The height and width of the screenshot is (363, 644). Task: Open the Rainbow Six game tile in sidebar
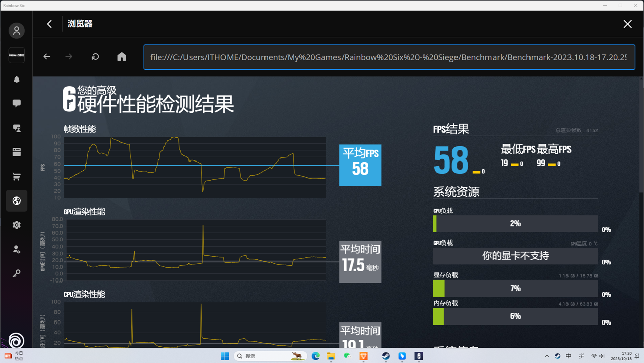[x=17, y=55]
